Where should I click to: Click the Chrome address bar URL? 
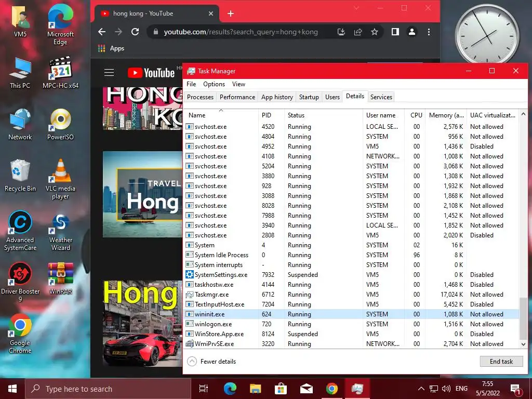click(241, 32)
